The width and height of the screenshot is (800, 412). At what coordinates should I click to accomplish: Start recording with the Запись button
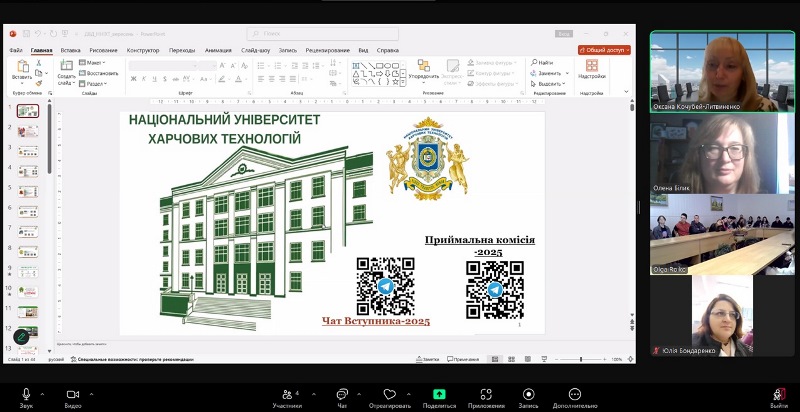tap(530, 395)
